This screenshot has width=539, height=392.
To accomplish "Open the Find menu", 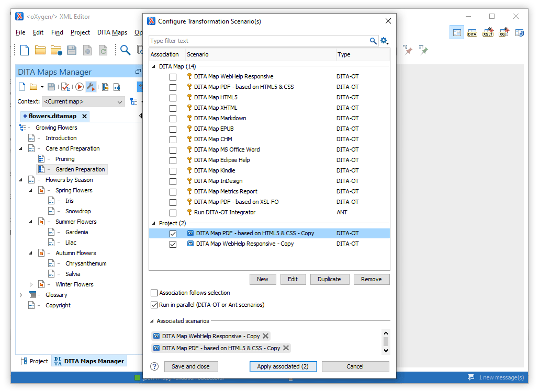I will 57,32.
